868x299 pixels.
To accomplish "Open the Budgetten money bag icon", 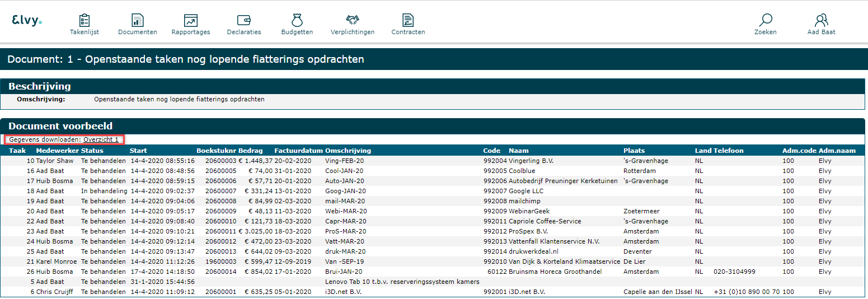I will coord(297,21).
